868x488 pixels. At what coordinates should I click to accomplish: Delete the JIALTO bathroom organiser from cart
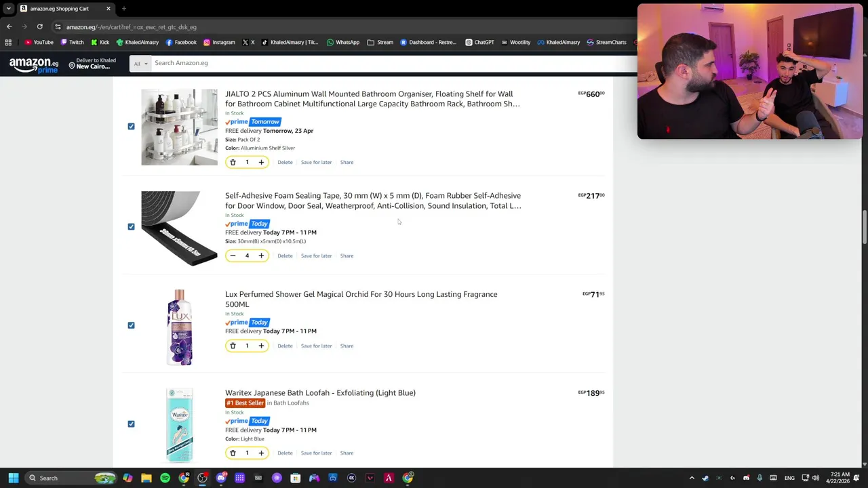coord(285,162)
